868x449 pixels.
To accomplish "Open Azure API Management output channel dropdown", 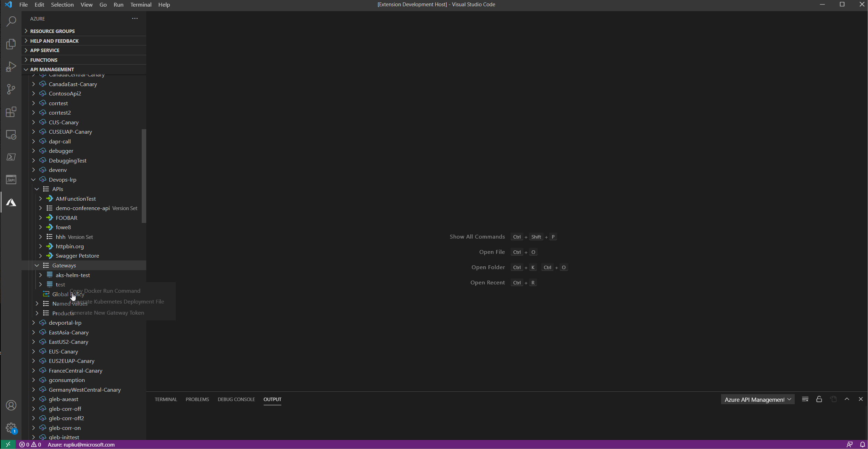I will tap(758, 400).
